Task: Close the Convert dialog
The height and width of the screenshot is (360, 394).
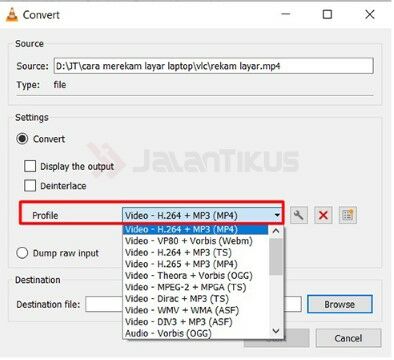Action: point(370,14)
